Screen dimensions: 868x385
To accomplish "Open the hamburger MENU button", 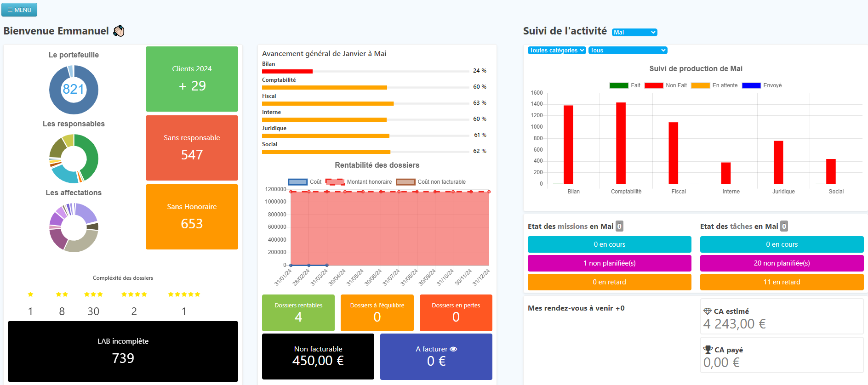I will coord(19,10).
